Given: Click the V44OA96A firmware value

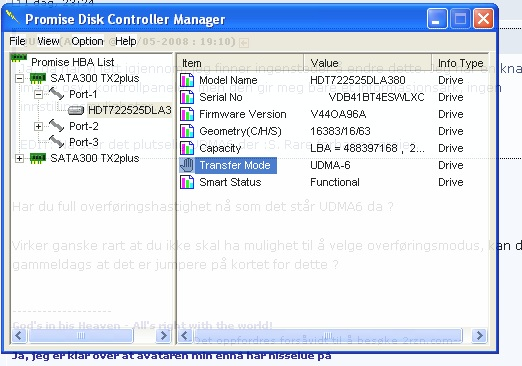Looking at the screenshot, I should (x=338, y=114).
